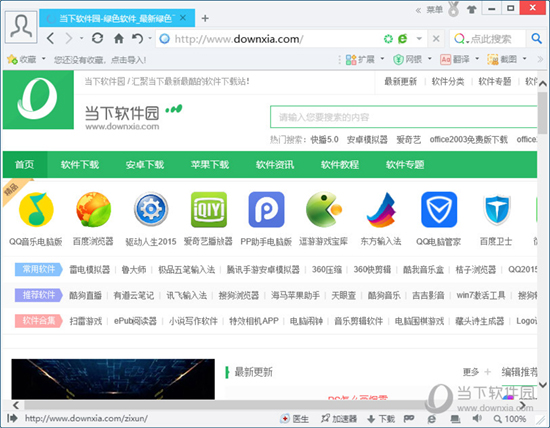Viewport: 550px width, 428px height.
Task: Click the green IE engine icon
Action: [402, 39]
